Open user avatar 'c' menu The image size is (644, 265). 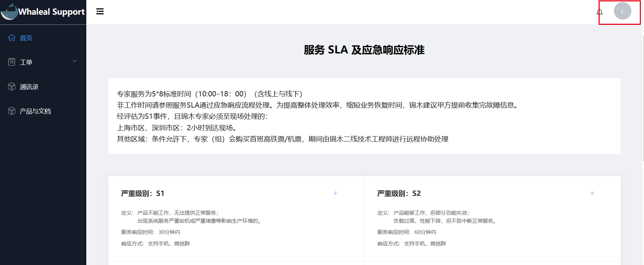(622, 11)
